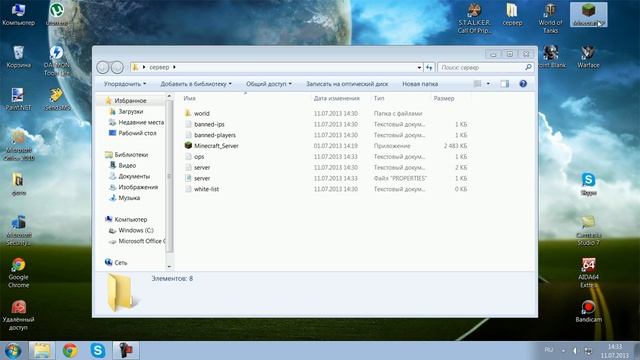Open the Корзина recycle bin icon

pyautogui.click(x=18, y=57)
